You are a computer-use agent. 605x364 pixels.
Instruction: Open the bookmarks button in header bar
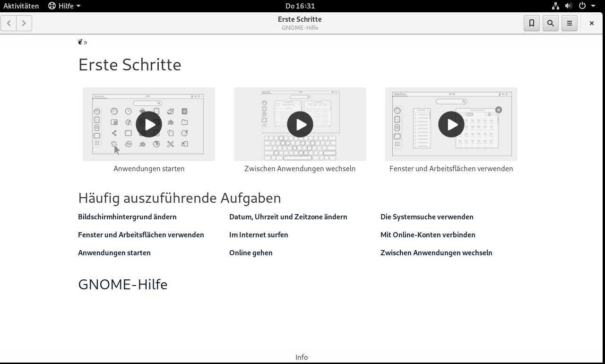coord(532,23)
